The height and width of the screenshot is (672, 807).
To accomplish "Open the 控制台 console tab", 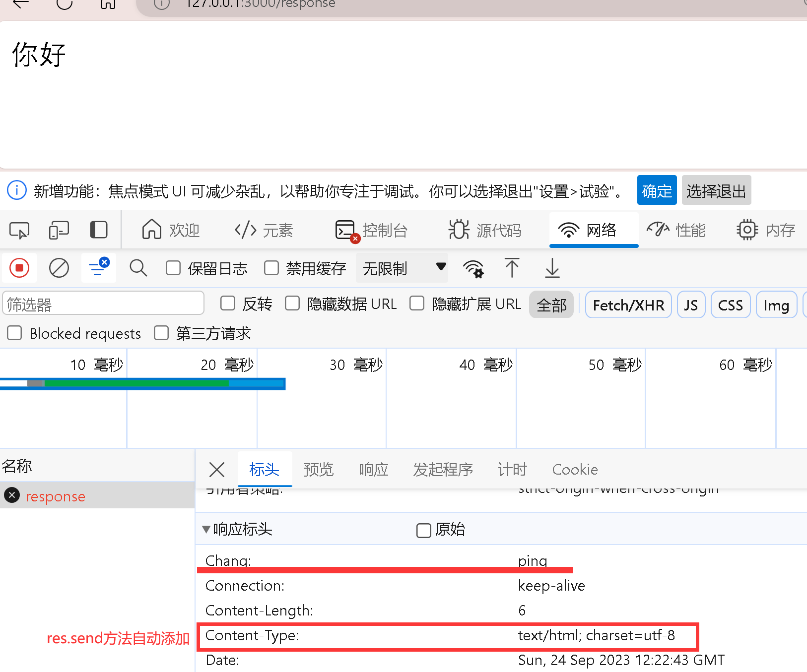I will pos(371,230).
